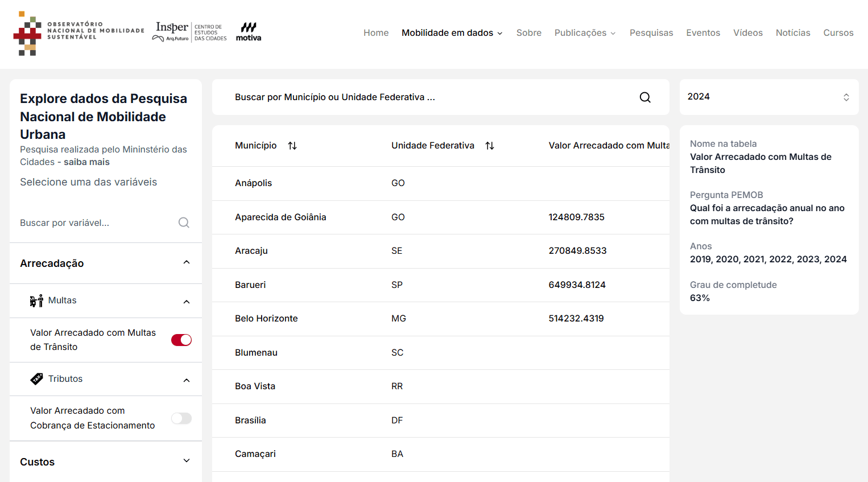Click the Insper Centro de Estudos logo
This screenshot has height=482, width=868.
(x=190, y=32)
